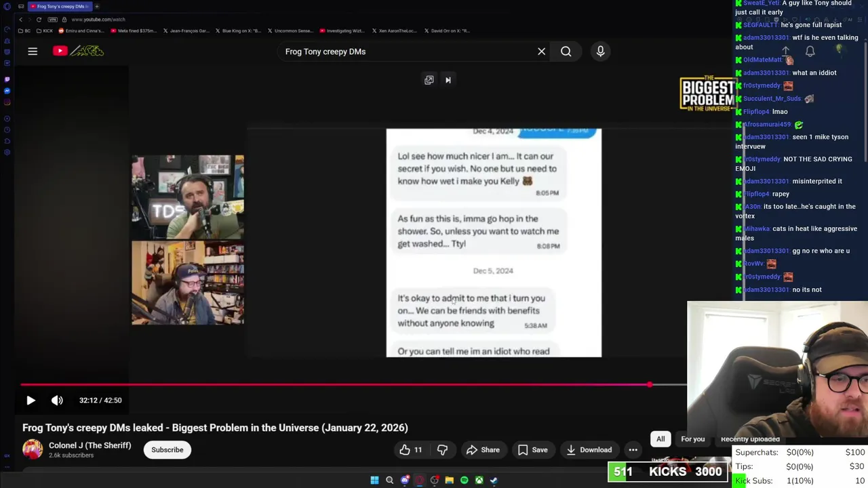Open 'Meta fined $375m...' bookmark
Screen dimensions: 868x488
tap(134, 30)
